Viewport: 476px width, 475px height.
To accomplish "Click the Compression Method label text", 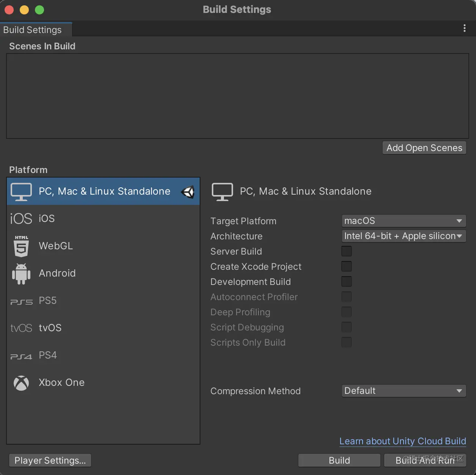I will pos(255,391).
